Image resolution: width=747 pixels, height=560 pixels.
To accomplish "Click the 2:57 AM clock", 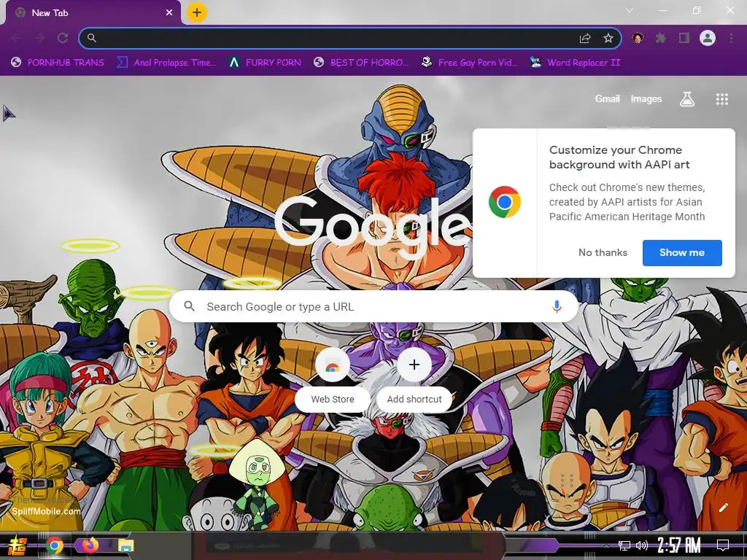I will coord(679,545).
